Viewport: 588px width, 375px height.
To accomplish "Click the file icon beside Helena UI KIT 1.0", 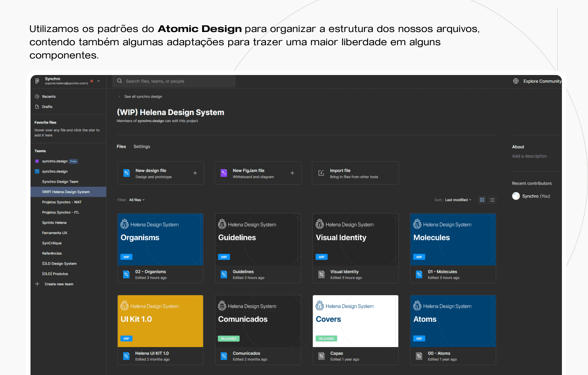I will [x=126, y=356].
